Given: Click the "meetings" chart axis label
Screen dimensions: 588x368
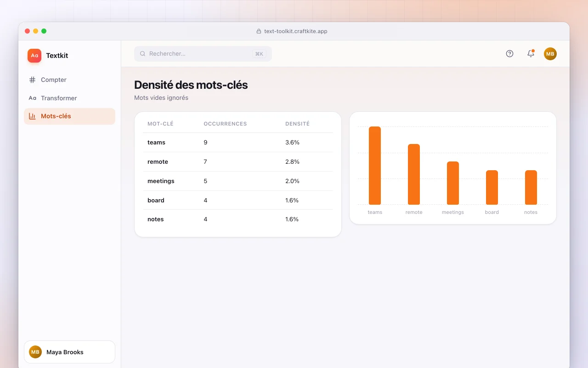Looking at the screenshot, I should pos(453,212).
